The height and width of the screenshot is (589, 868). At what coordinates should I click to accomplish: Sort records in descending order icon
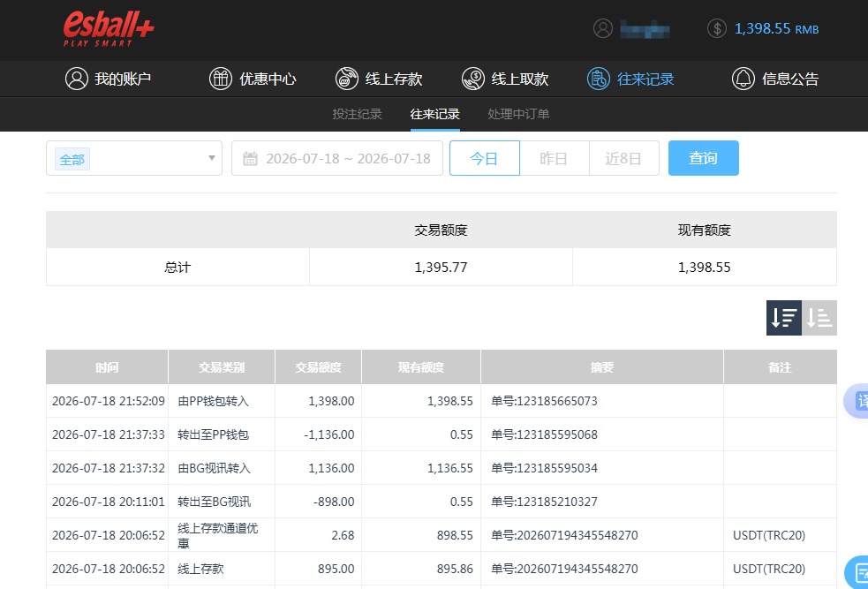pos(784,318)
